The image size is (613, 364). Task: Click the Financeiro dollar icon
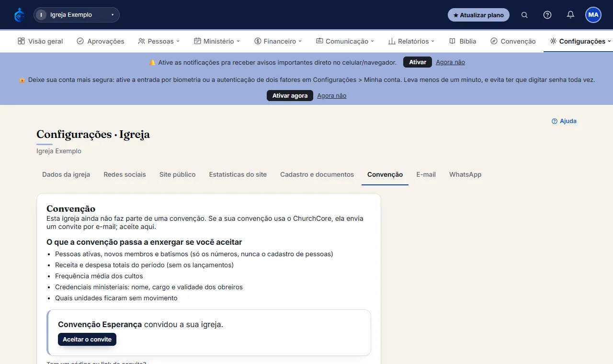(x=258, y=41)
